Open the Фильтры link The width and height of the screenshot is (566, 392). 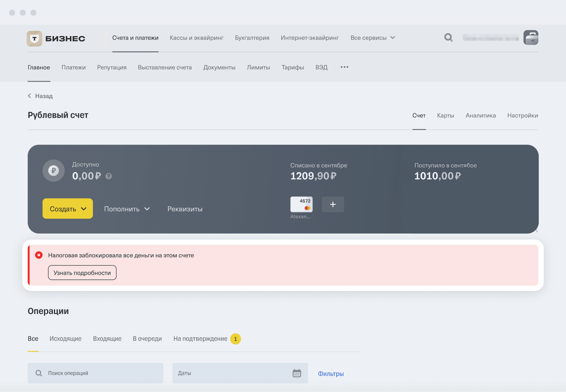pos(331,374)
